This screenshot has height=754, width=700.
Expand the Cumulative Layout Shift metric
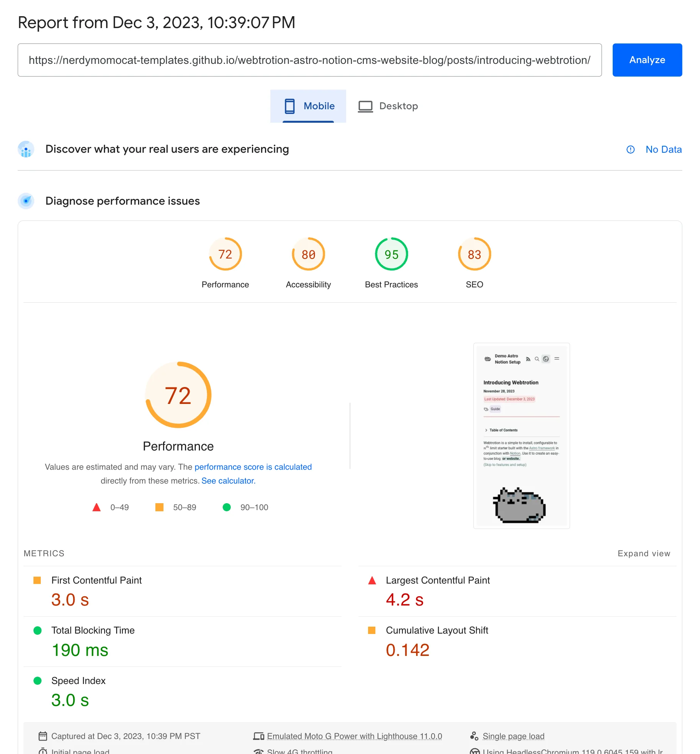[x=437, y=631]
